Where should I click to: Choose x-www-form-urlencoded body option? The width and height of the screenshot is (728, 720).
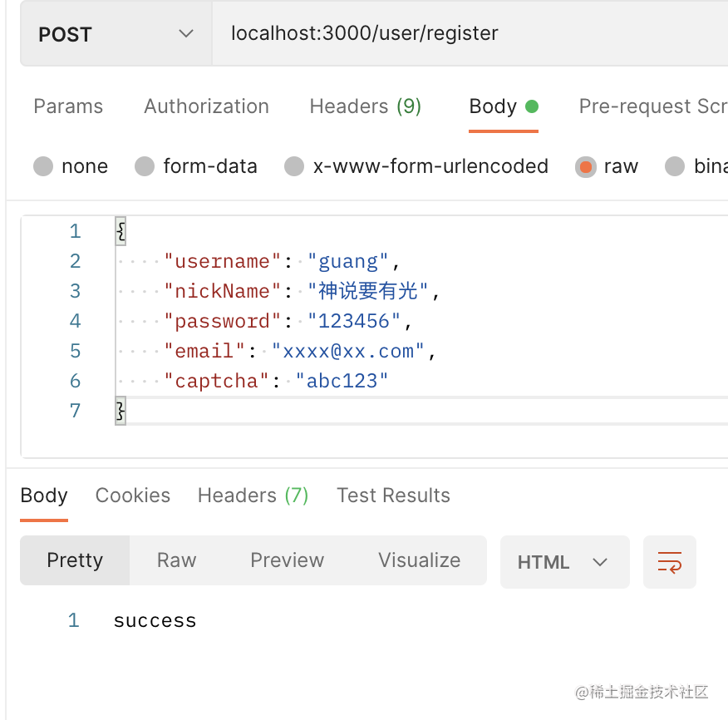point(294,166)
